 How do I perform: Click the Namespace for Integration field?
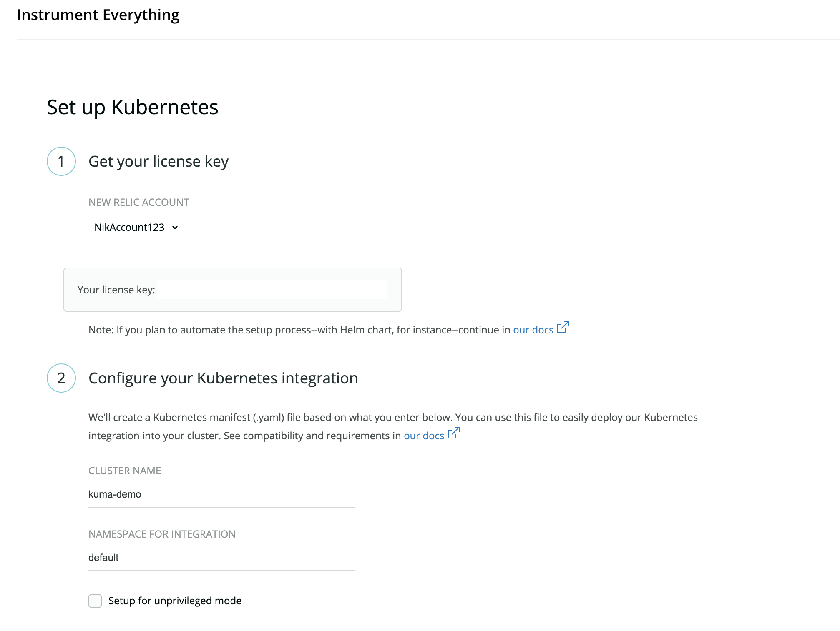coord(222,558)
